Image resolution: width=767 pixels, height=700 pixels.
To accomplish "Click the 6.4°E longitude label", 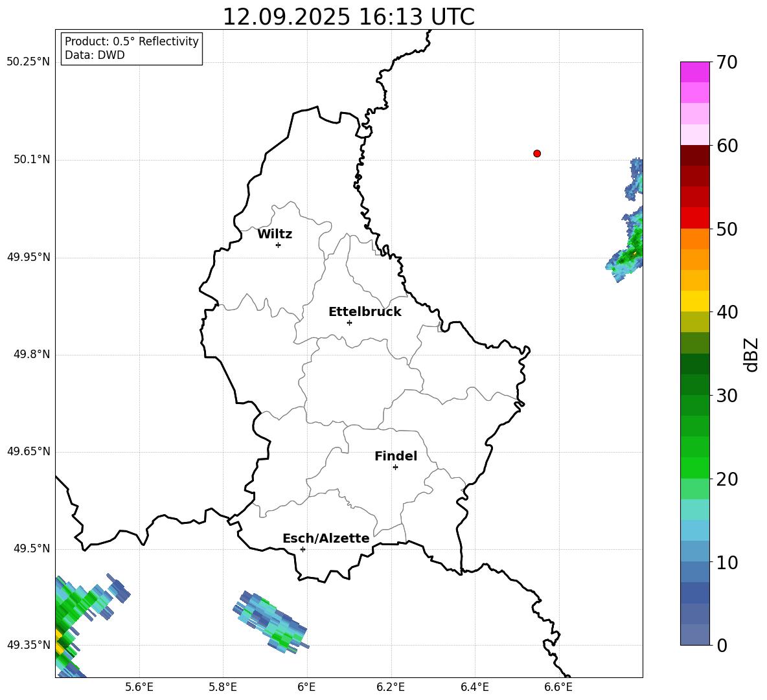I will point(474,687).
